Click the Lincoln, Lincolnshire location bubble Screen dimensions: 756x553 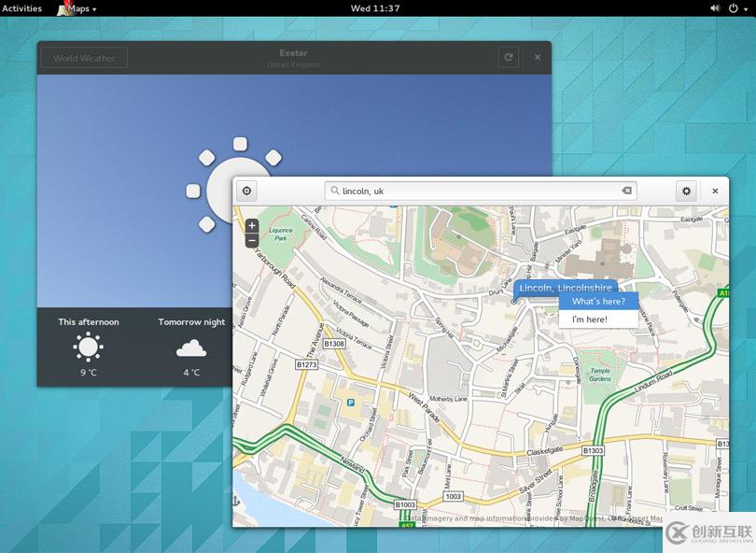[x=565, y=288]
